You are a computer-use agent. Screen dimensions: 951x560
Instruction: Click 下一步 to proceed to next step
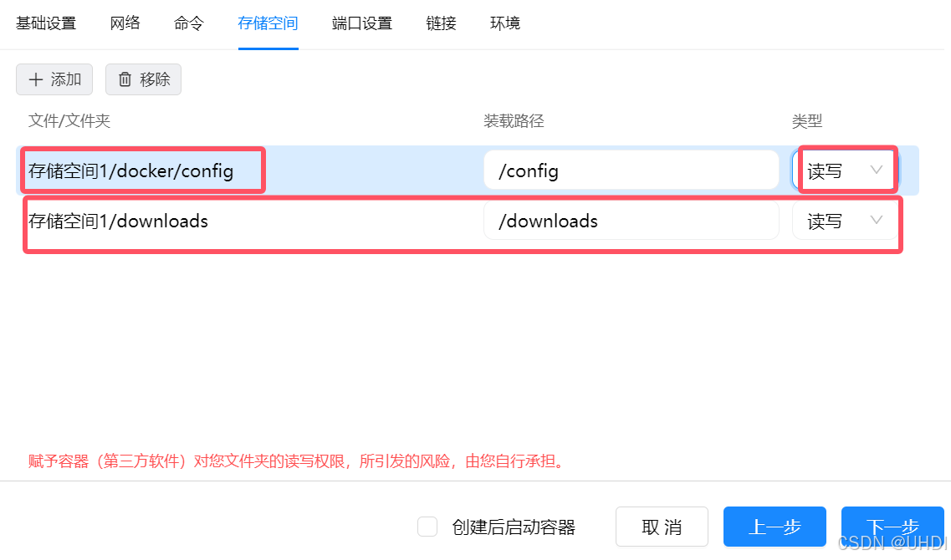click(892, 527)
